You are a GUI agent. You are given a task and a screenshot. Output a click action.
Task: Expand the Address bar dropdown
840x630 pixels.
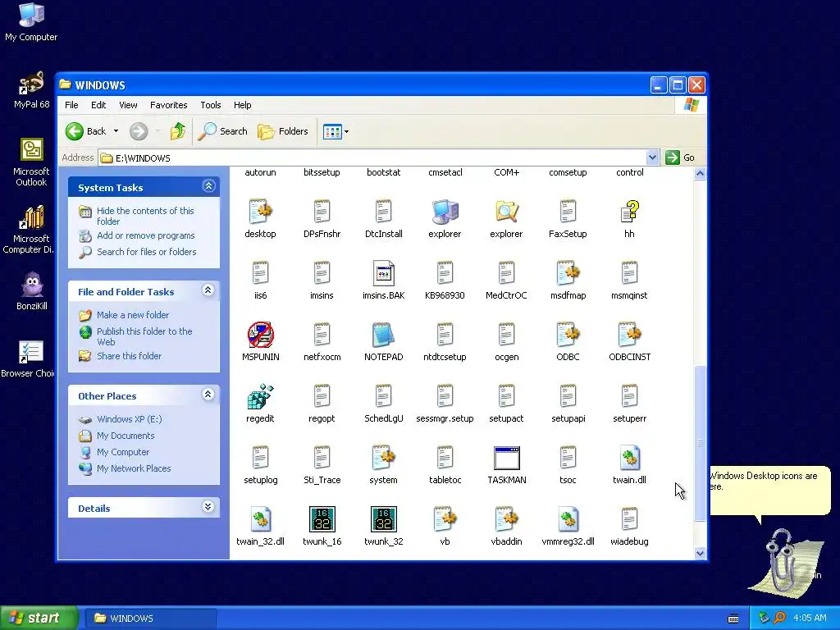pos(652,157)
